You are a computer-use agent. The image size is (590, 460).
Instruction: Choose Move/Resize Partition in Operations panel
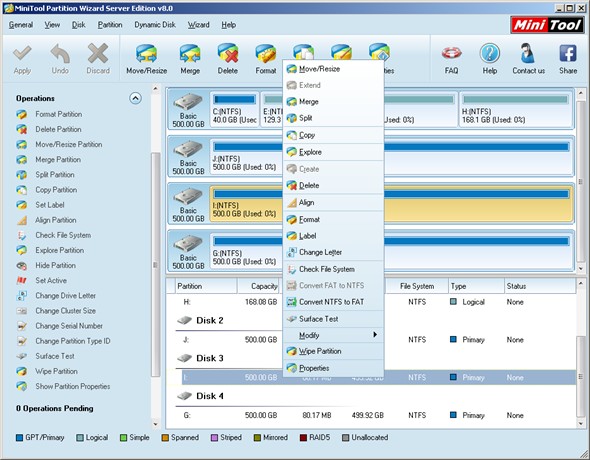coord(68,144)
